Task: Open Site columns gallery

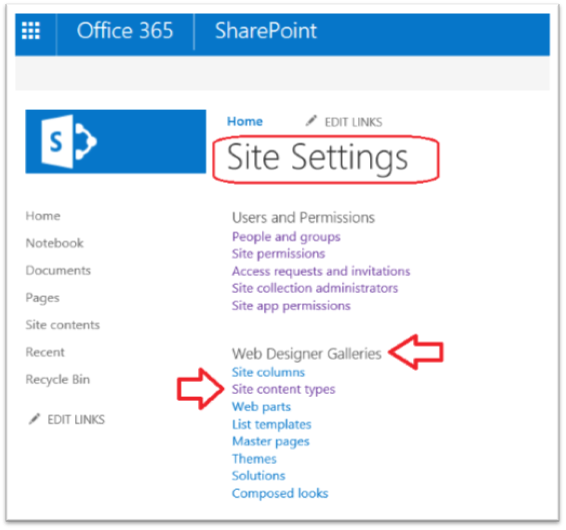Action: click(x=268, y=372)
